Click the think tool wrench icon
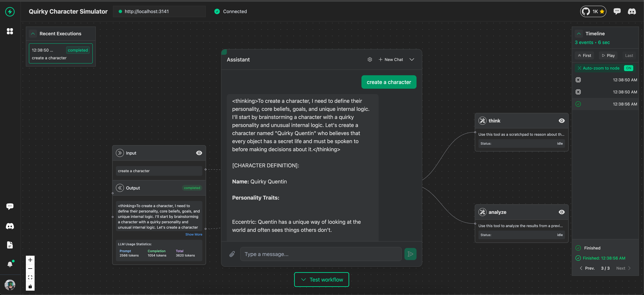Viewport: 644px width, 295px height. coord(482,121)
